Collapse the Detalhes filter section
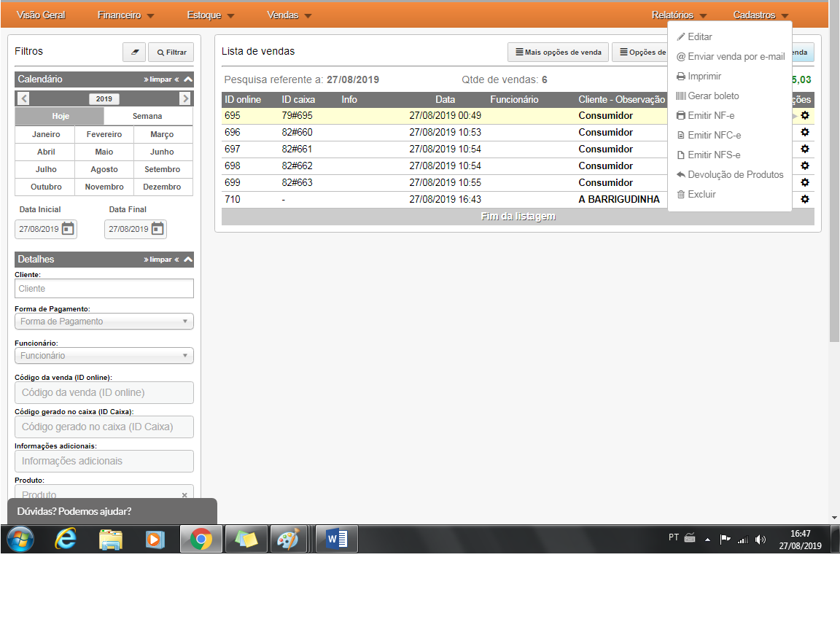840x630 pixels. tap(188, 260)
